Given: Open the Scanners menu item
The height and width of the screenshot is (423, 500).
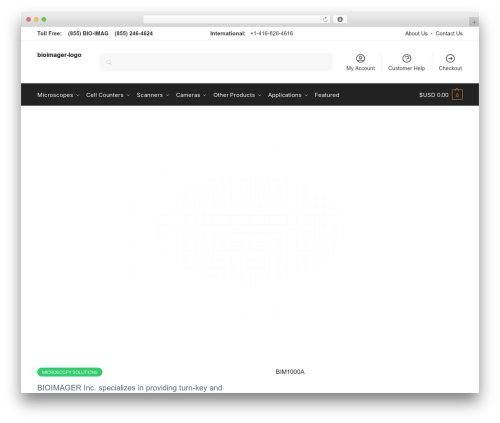Looking at the screenshot, I should click(150, 95).
